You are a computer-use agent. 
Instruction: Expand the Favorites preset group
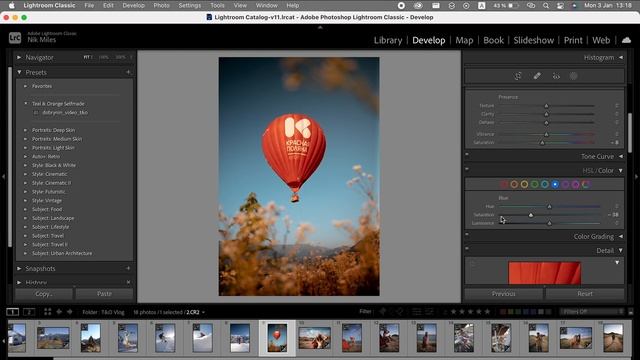[x=25, y=86]
